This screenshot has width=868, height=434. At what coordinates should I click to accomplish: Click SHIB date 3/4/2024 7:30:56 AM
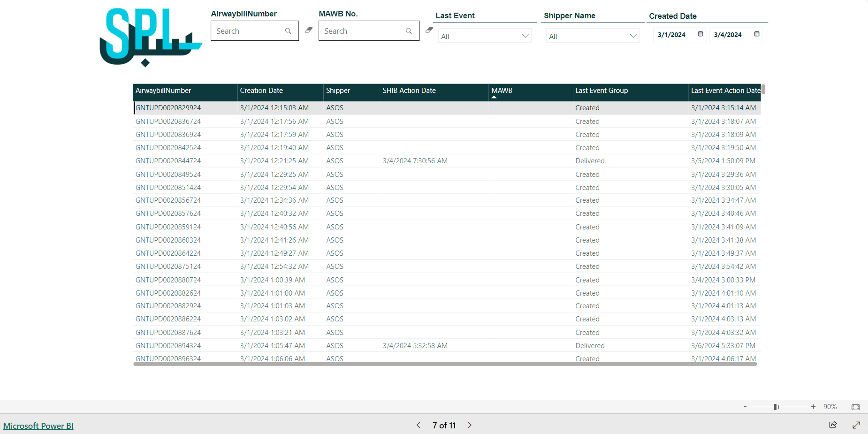coord(415,160)
